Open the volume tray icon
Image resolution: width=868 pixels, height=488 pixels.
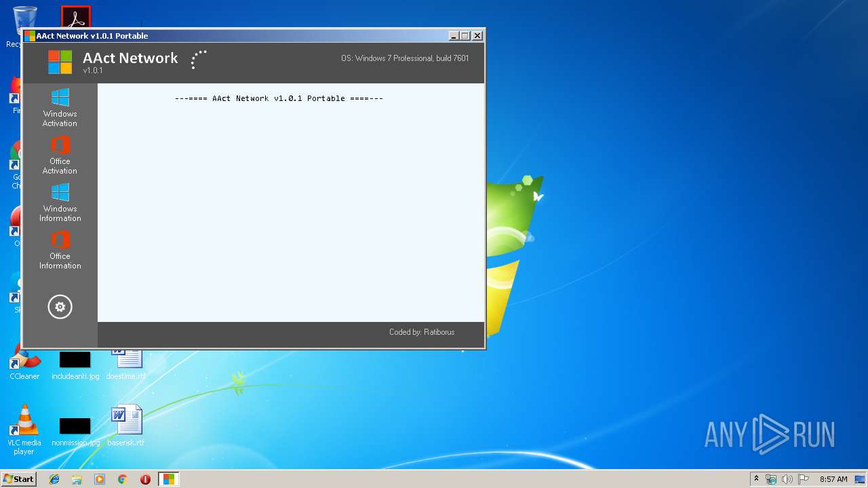click(x=787, y=479)
